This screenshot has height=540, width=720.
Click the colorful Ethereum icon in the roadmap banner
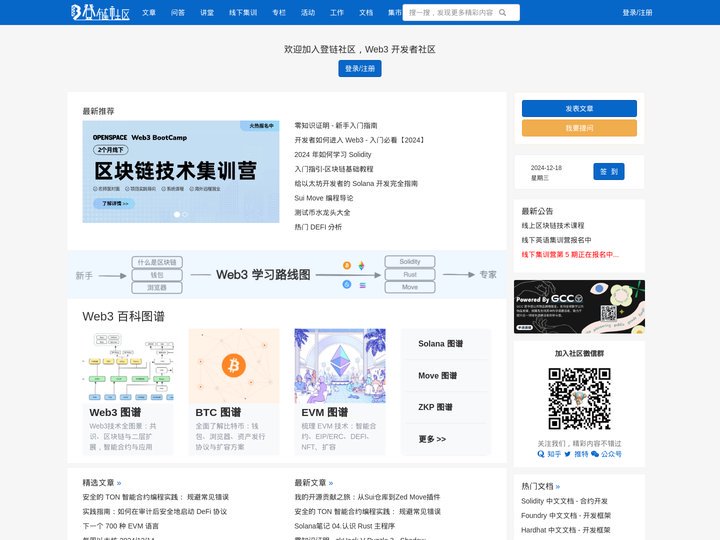(362, 265)
